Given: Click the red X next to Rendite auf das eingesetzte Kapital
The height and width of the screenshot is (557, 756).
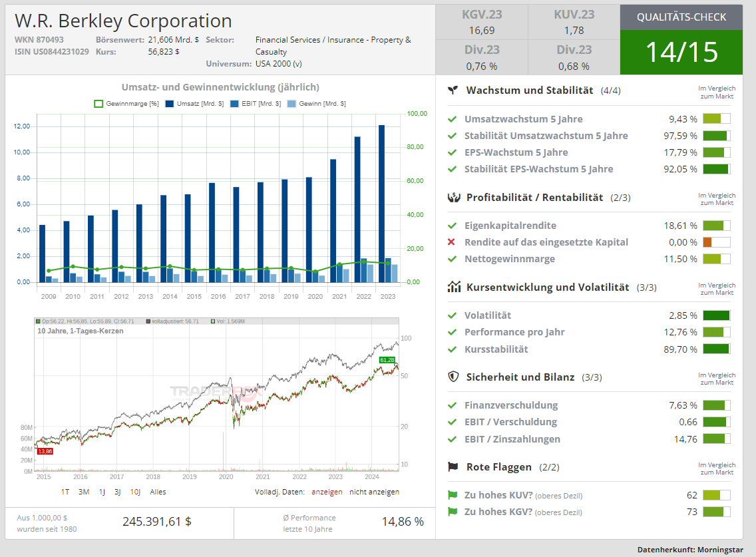Looking at the screenshot, I should [x=452, y=242].
